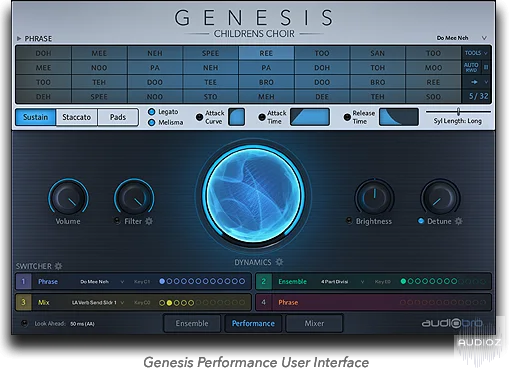Open the arrow direction dropdown chevron

(486, 82)
